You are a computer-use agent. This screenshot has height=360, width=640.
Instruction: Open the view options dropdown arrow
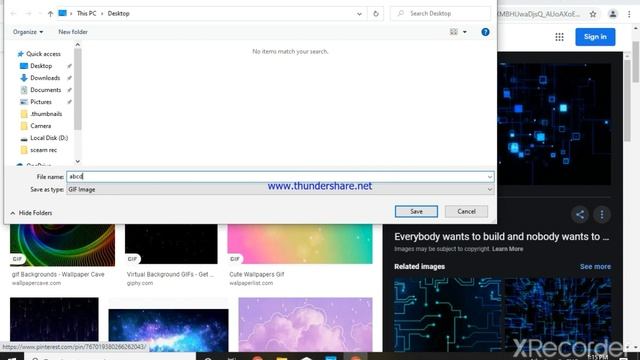coord(464,32)
